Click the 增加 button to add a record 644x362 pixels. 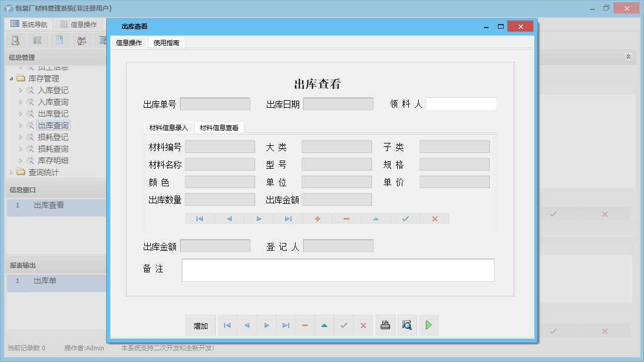pyautogui.click(x=200, y=325)
